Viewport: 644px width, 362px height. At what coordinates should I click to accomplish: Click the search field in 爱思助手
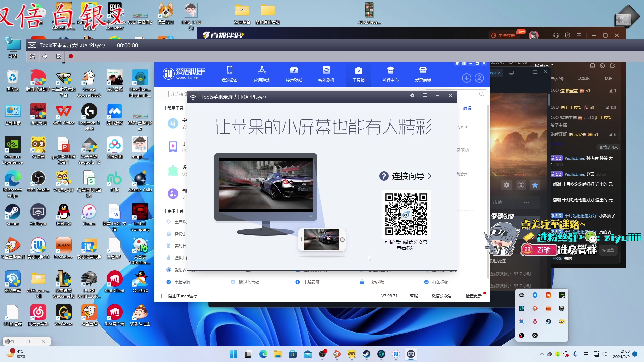pos(471,94)
